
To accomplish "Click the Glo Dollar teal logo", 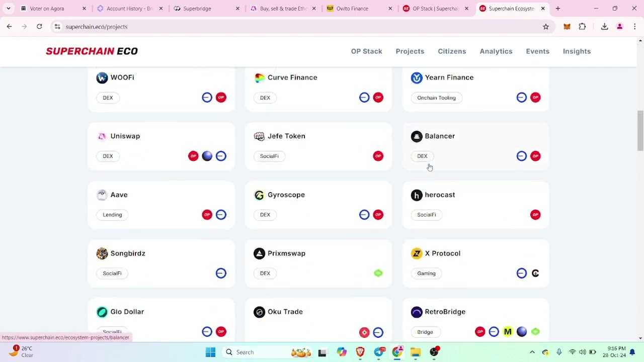I will click(102, 312).
